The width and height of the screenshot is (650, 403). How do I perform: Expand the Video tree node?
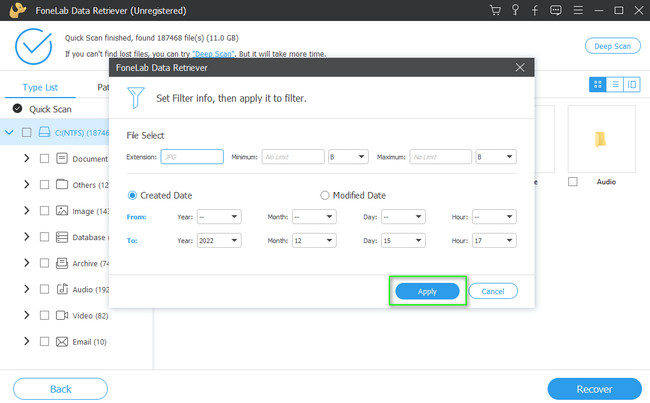[x=27, y=315]
